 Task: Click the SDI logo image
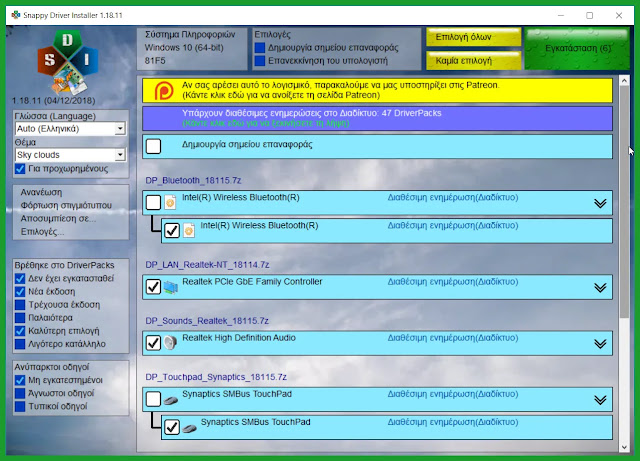coord(67,62)
